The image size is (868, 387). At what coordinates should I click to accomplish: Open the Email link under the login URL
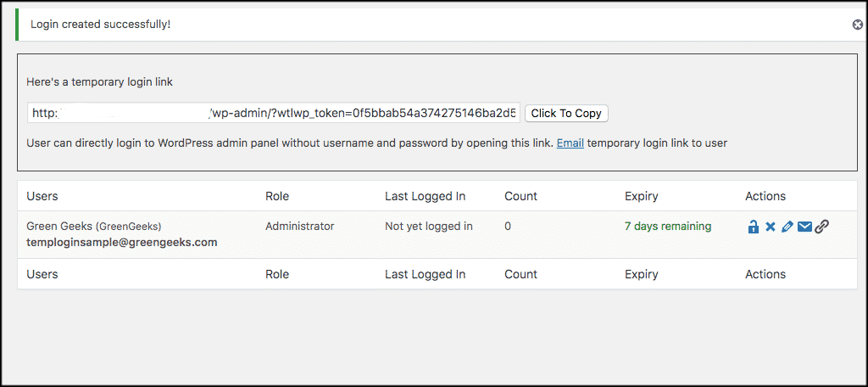570,143
